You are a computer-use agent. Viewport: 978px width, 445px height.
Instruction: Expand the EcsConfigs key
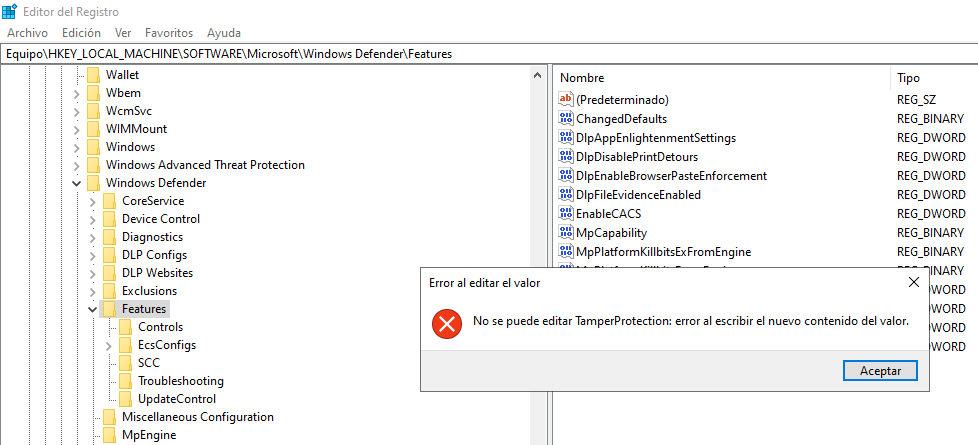pos(109,345)
